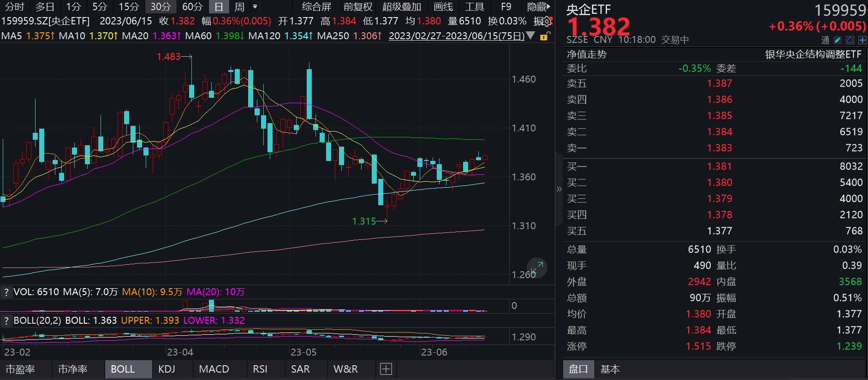The width and height of the screenshot is (868, 380).
Task: Select the 15分 period
Action: point(129,7)
